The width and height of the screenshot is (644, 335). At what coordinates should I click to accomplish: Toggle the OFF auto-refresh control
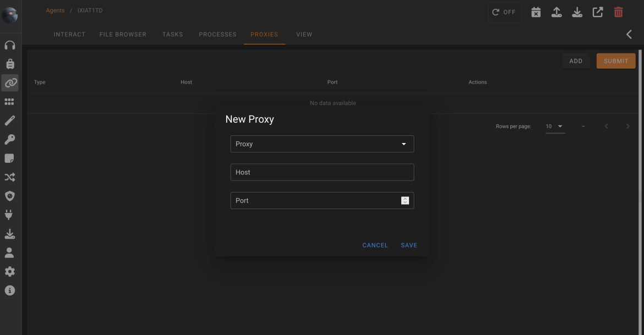(504, 10)
